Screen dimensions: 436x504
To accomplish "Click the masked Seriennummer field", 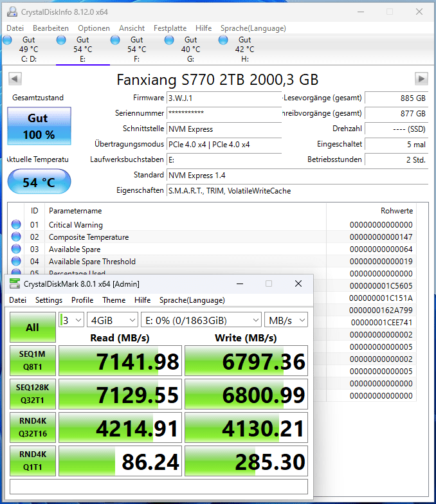I will (224, 113).
